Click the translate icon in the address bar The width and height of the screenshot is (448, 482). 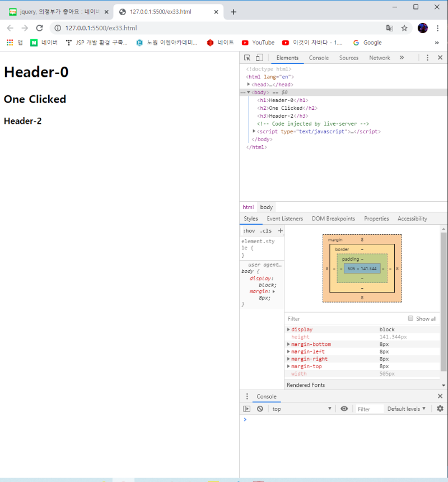[x=389, y=27]
